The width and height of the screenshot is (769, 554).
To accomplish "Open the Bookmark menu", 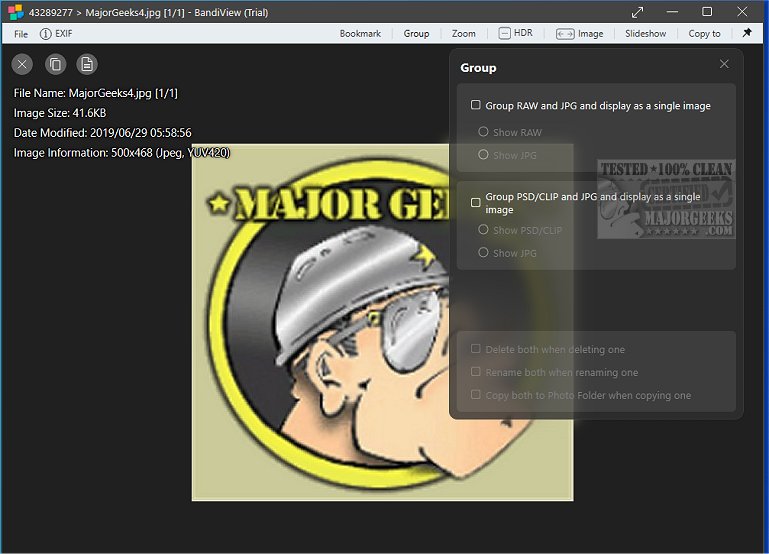I will (360, 34).
